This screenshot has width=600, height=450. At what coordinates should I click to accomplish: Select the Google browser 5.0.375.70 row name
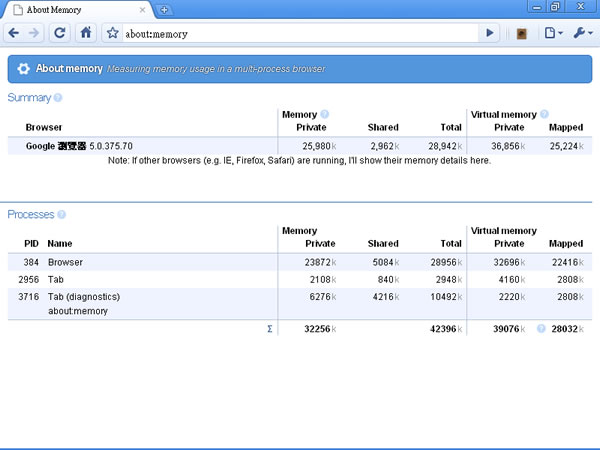pos(79,146)
